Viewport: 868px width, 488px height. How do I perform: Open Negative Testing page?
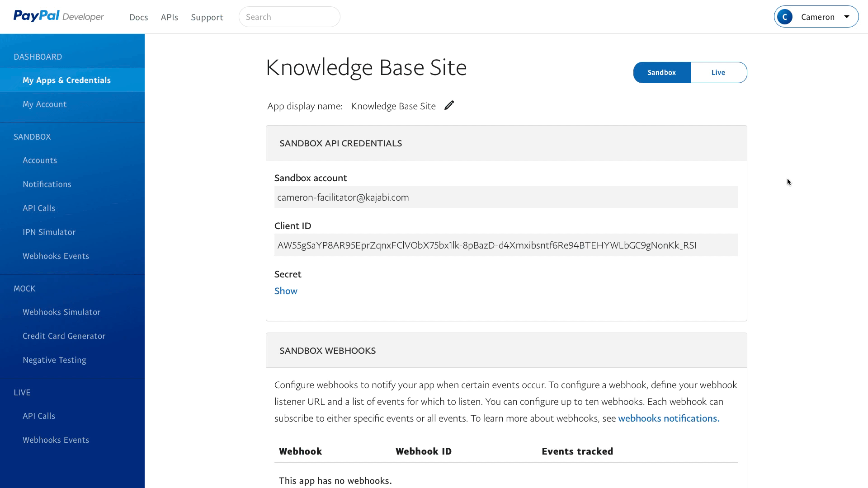point(54,360)
